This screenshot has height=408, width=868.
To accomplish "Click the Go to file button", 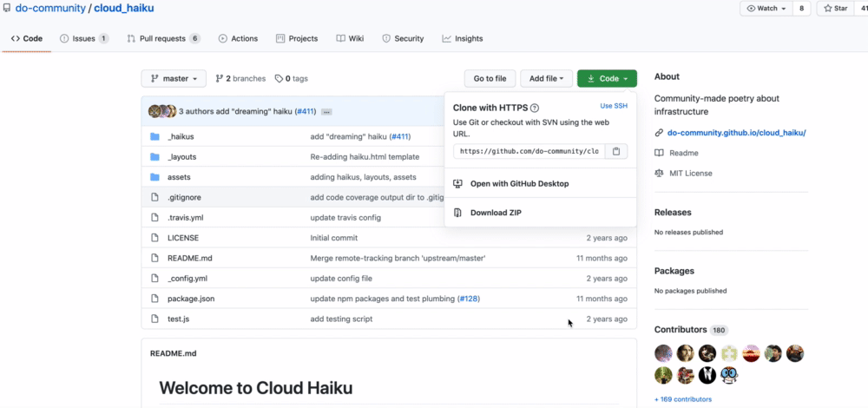I will pos(490,79).
